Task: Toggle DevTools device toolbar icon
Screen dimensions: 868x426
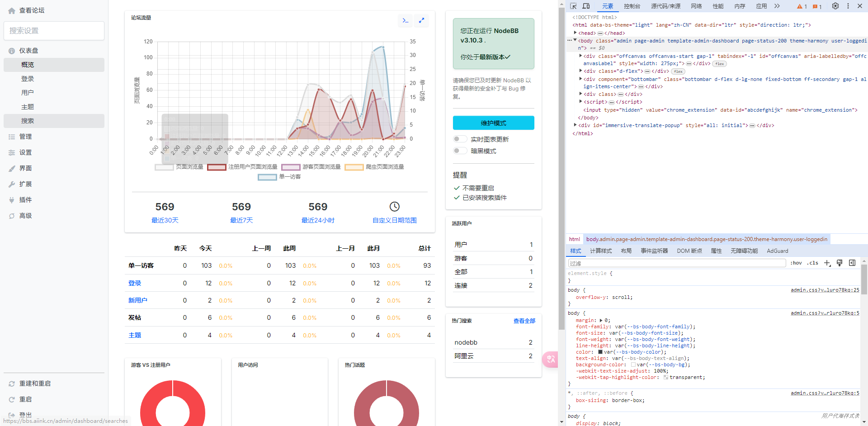Action: point(586,6)
